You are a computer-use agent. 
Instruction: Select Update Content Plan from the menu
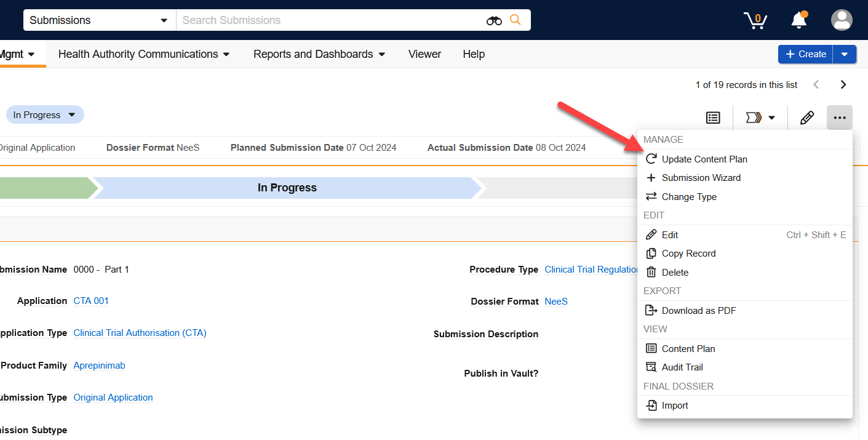click(704, 159)
